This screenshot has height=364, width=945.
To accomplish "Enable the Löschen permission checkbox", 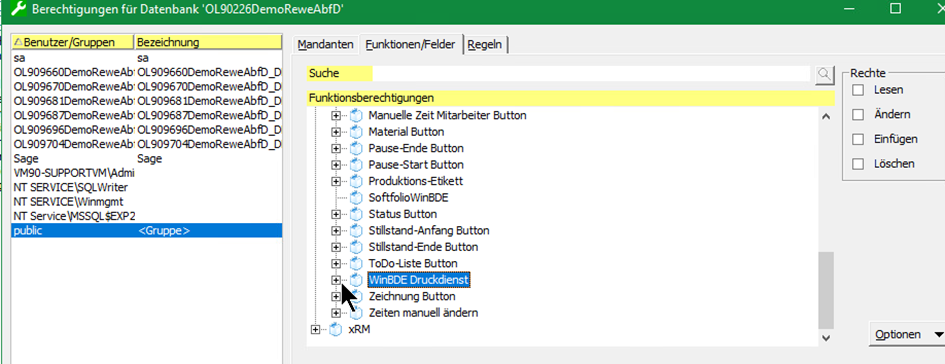I will coord(858,164).
